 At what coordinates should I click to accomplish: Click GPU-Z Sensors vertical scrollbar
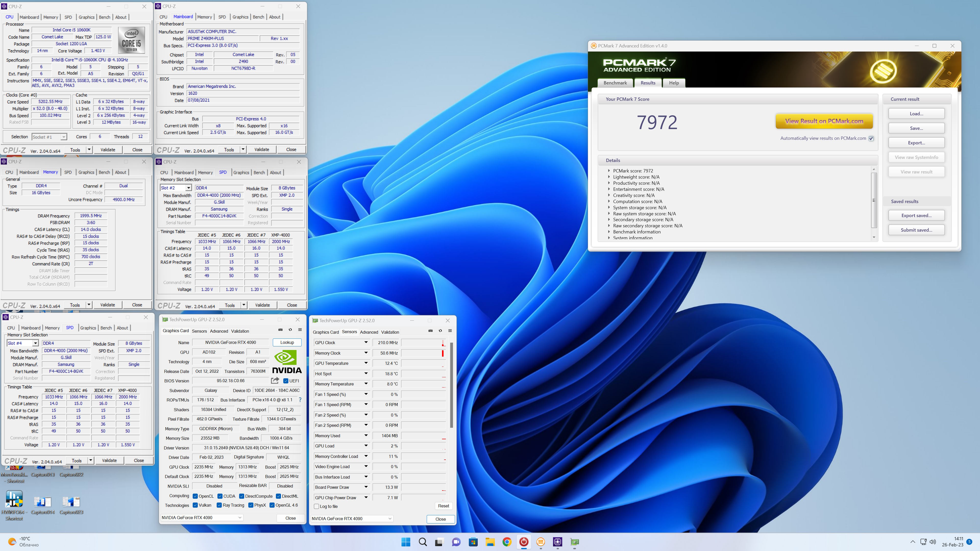tap(451, 385)
